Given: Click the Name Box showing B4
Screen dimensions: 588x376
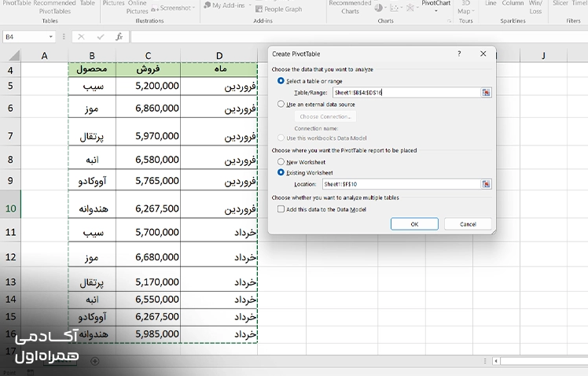Looking at the screenshot, I should pos(25,37).
